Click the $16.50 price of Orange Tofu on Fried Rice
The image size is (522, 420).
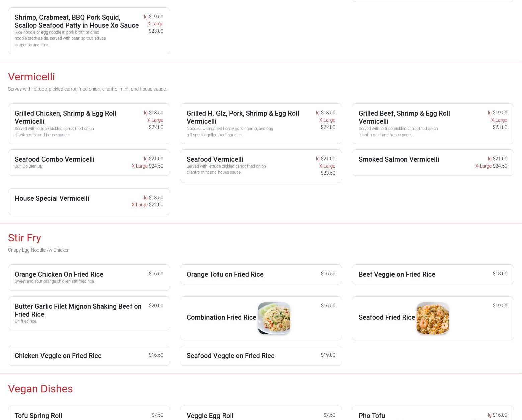(x=328, y=274)
